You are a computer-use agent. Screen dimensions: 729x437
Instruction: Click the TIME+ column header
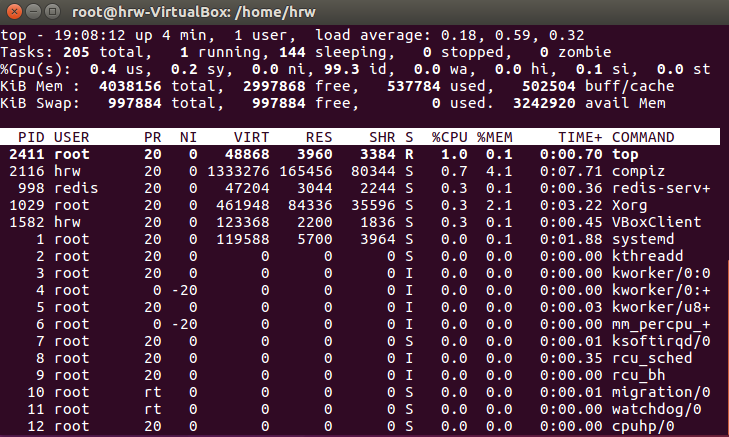580,137
